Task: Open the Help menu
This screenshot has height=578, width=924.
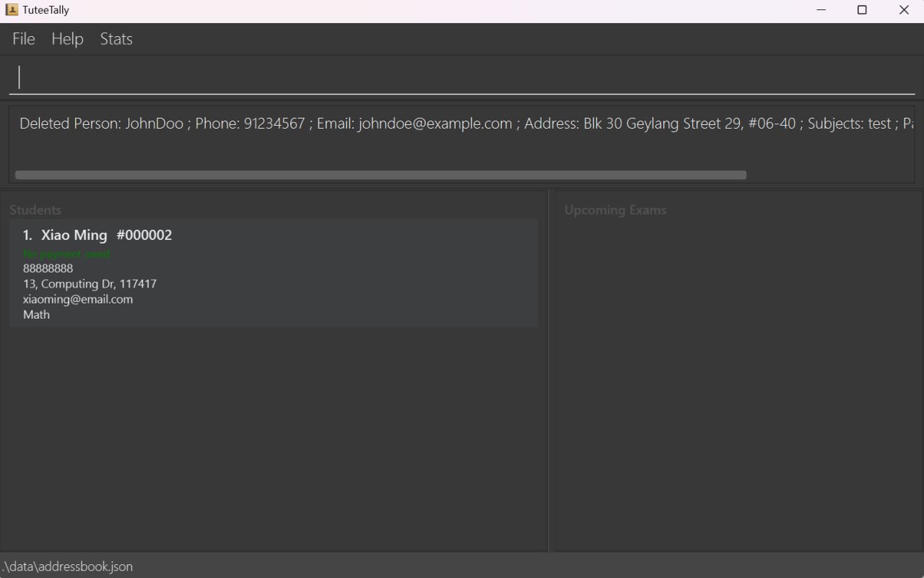Action: point(67,39)
